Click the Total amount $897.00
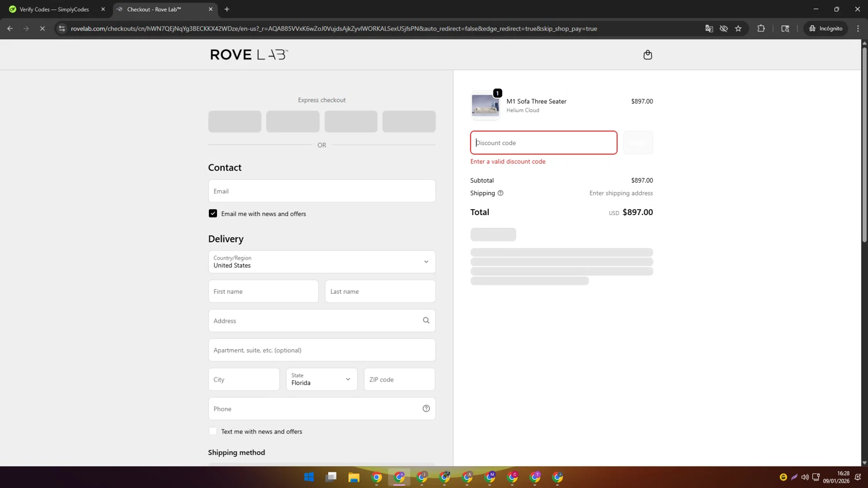The width and height of the screenshot is (868, 488). click(638, 212)
